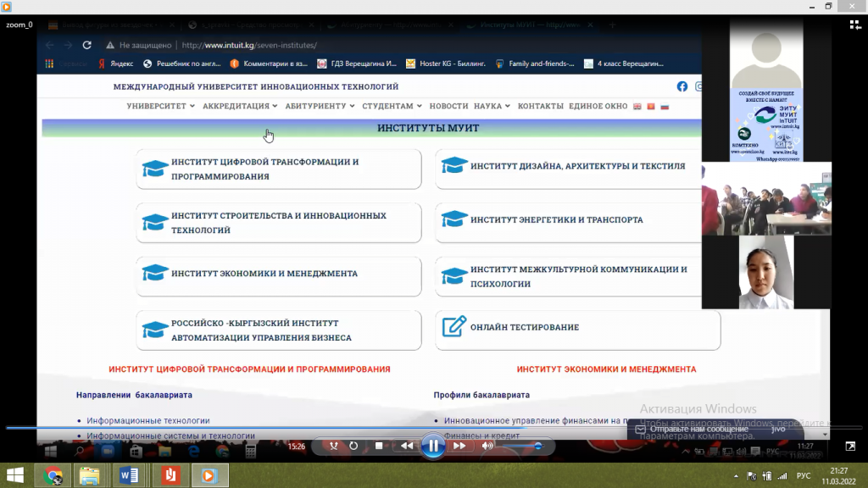
Task: Pause the video playback
Action: click(x=433, y=446)
